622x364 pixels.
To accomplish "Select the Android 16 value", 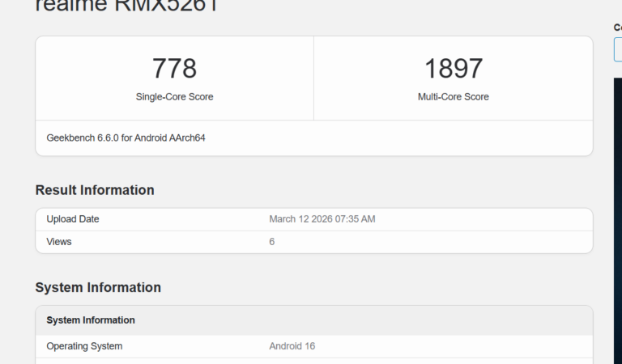I will point(292,346).
